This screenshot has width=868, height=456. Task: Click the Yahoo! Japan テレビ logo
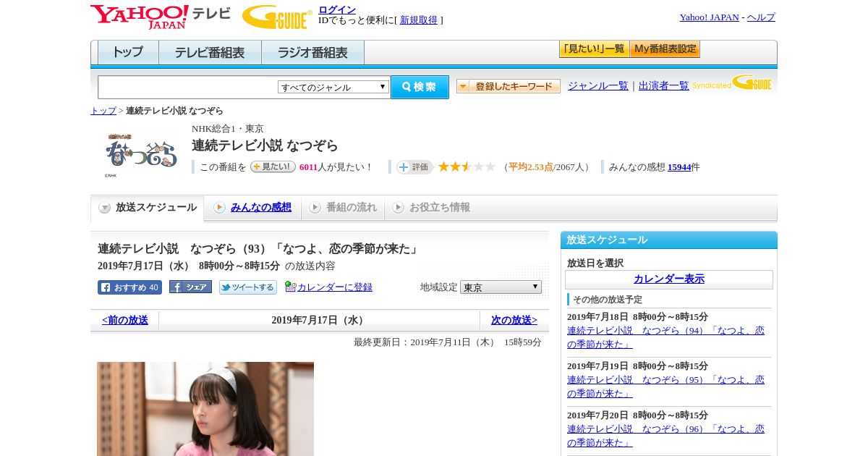tap(161, 17)
